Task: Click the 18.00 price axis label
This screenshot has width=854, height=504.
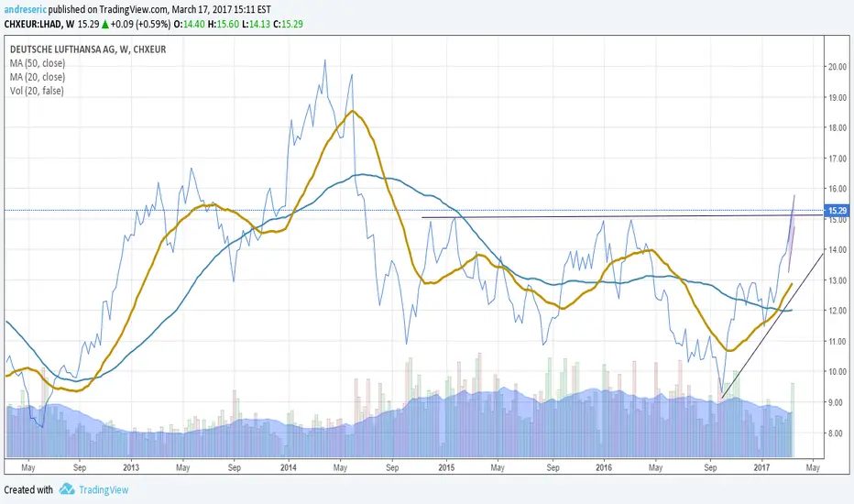Action: coord(838,127)
